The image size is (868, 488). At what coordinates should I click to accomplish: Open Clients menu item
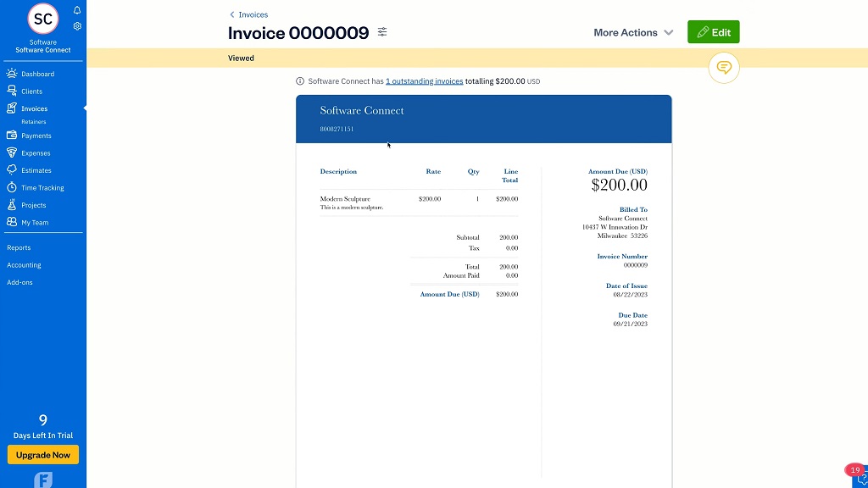point(31,91)
